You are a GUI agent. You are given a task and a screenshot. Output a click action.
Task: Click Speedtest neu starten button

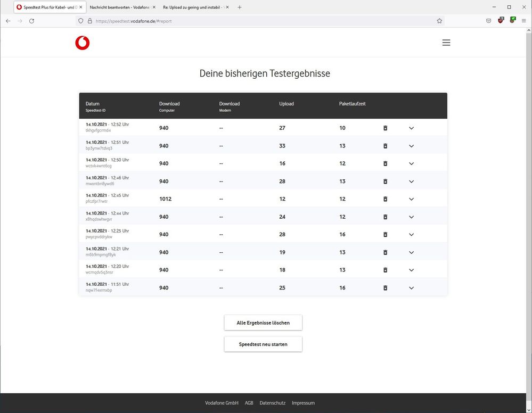(x=263, y=344)
